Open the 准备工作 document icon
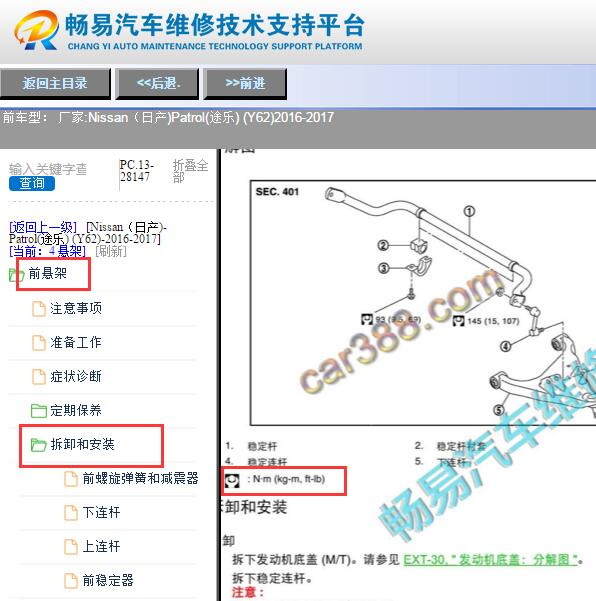The width and height of the screenshot is (596, 601). (x=39, y=343)
